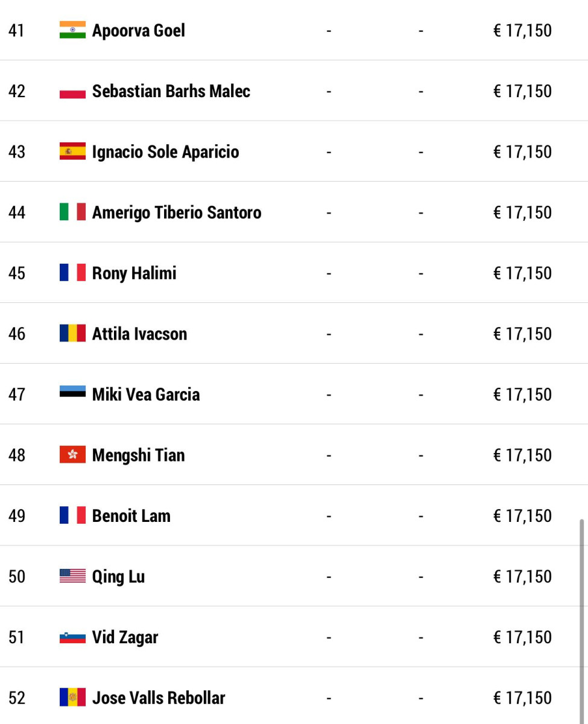
Task: Click the Hong Kong flag beside Mengshi Tian
Action: point(72,454)
